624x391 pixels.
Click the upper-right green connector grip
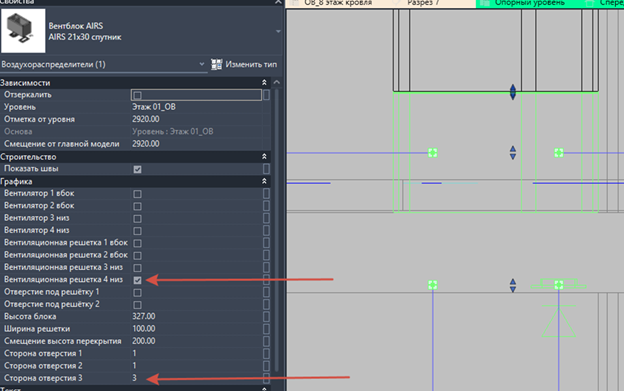click(559, 153)
